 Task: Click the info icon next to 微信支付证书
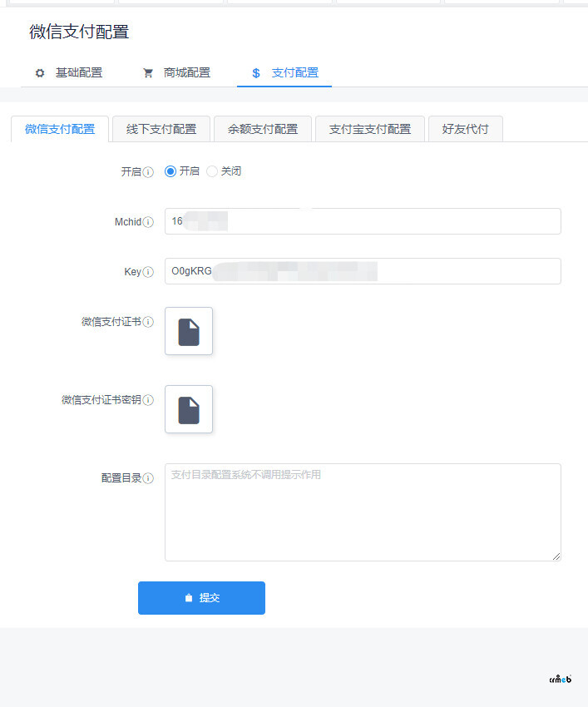pyautogui.click(x=148, y=322)
